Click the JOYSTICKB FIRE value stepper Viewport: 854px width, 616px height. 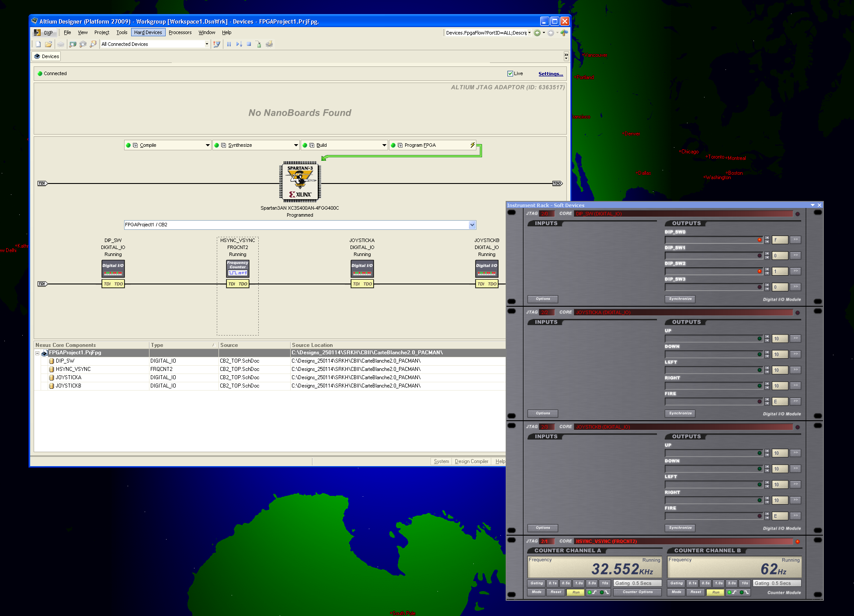click(x=767, y=516)
